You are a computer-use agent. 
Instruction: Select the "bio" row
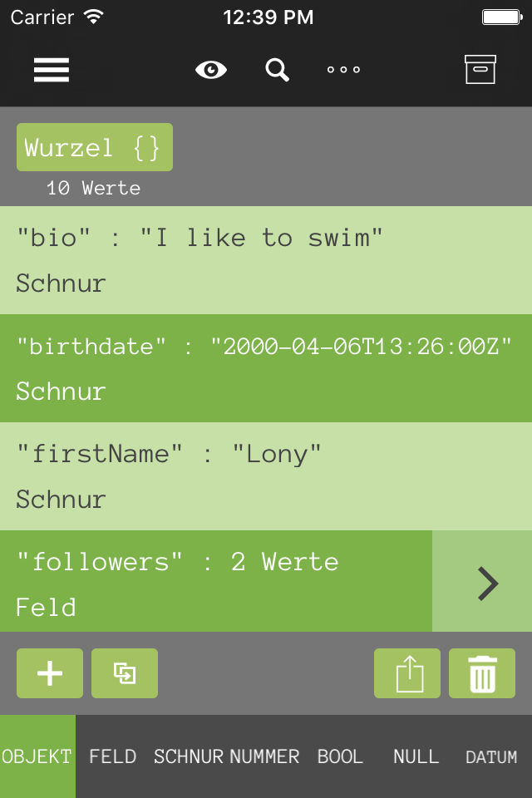point(266,260)
